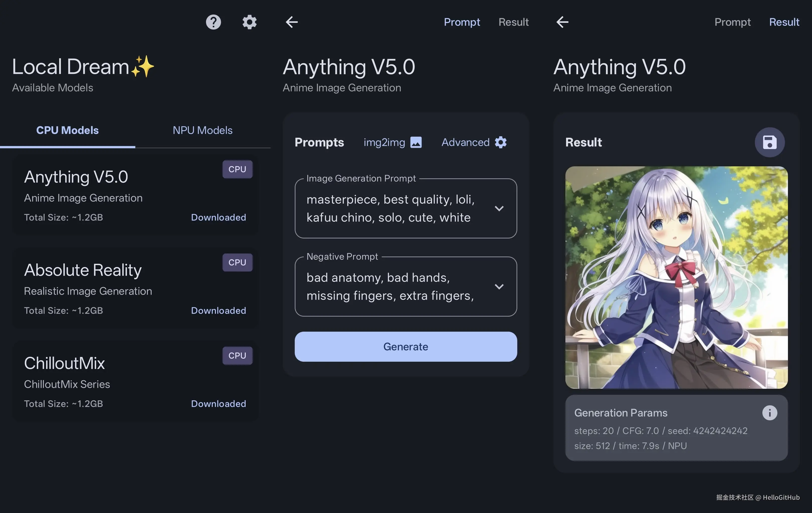This screenshot has height=513, width=812.
Task: Open the help question mark icon
Action: 213,22
